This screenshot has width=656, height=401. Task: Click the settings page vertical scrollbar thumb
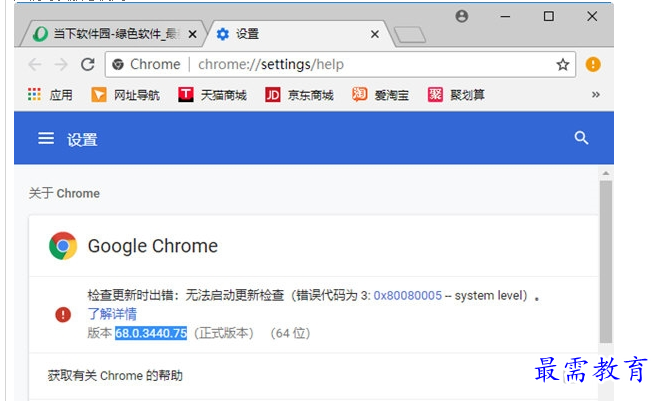pos(605,262)
